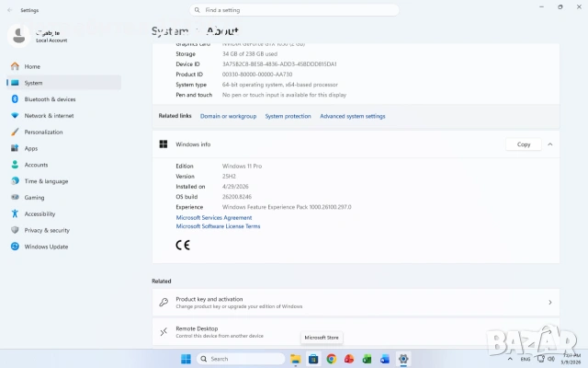588x368 pixels.
Task: Open Microsoft Services Agreement link
Action: coord(214,217)
